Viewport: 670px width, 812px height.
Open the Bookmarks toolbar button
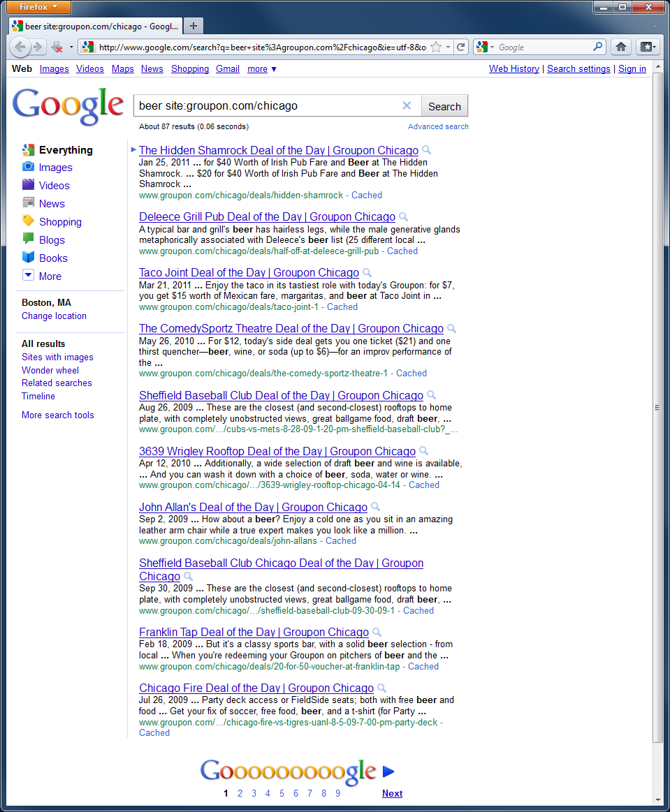[647, 47]
